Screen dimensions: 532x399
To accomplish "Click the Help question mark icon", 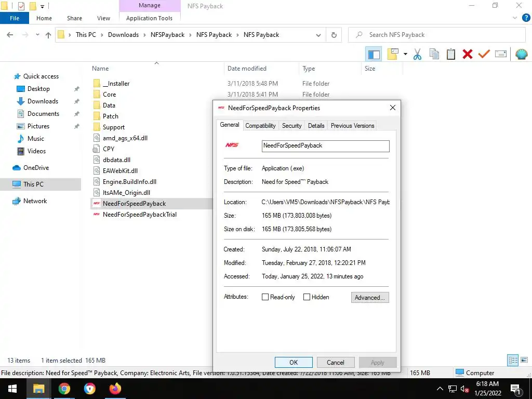I will (x=526, y=18).
